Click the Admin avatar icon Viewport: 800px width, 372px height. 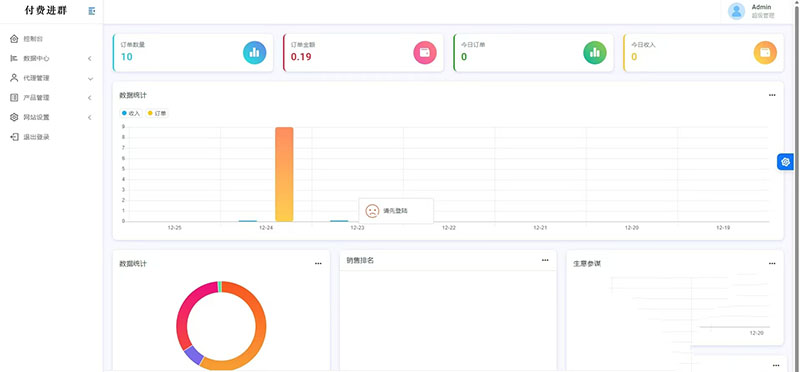click(x=736, y=11)
